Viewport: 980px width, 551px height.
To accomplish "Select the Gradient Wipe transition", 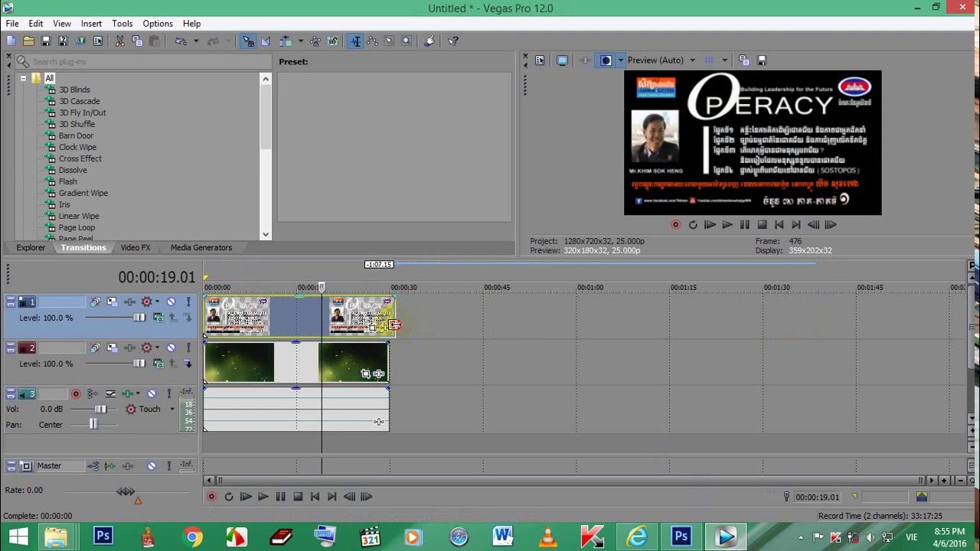I will (x=83, y=193).
